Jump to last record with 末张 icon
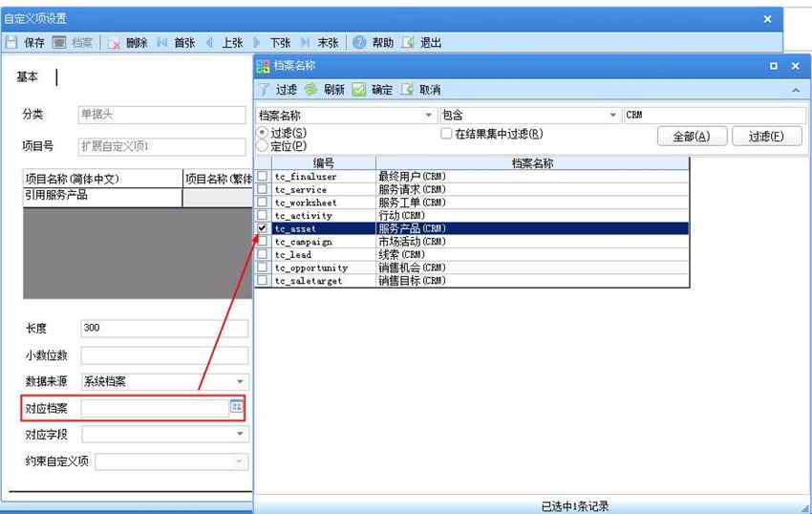The height and width of the screenshot is (514, 812). [305, 42]
